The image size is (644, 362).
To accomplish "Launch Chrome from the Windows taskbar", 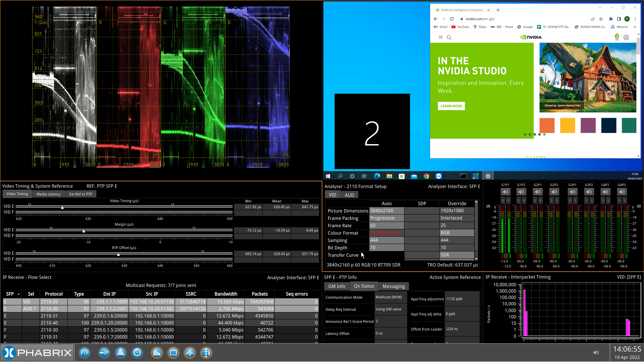I will point(426,176).
